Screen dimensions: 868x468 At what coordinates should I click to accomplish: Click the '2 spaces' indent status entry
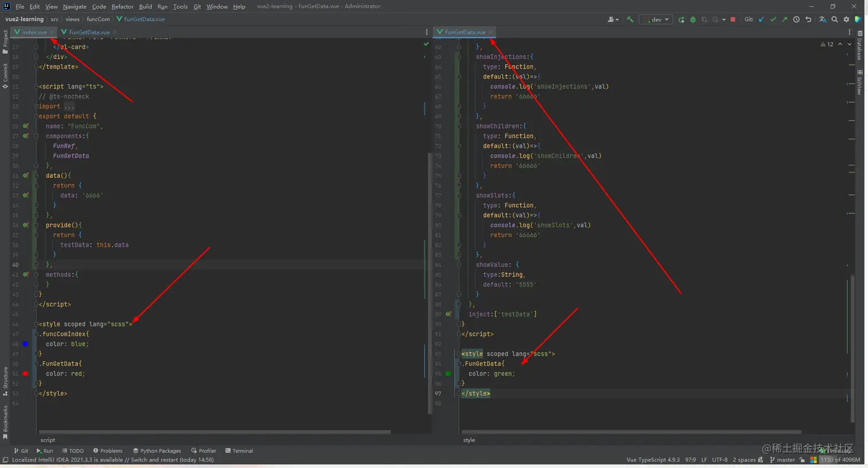(744, 460)
